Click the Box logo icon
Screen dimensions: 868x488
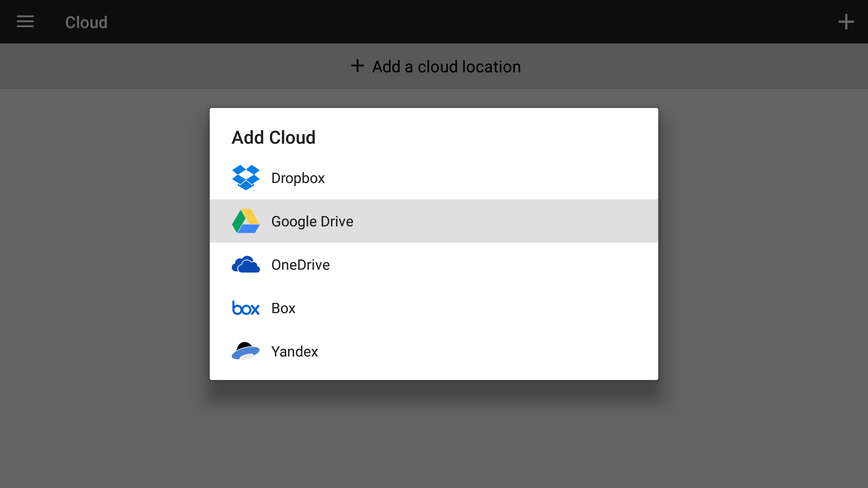tap(245, 308)
